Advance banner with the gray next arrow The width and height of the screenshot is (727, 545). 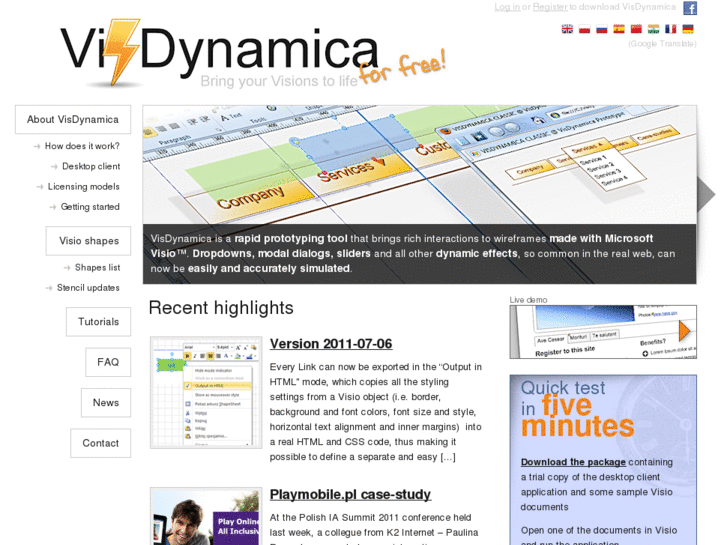[706, 194]
